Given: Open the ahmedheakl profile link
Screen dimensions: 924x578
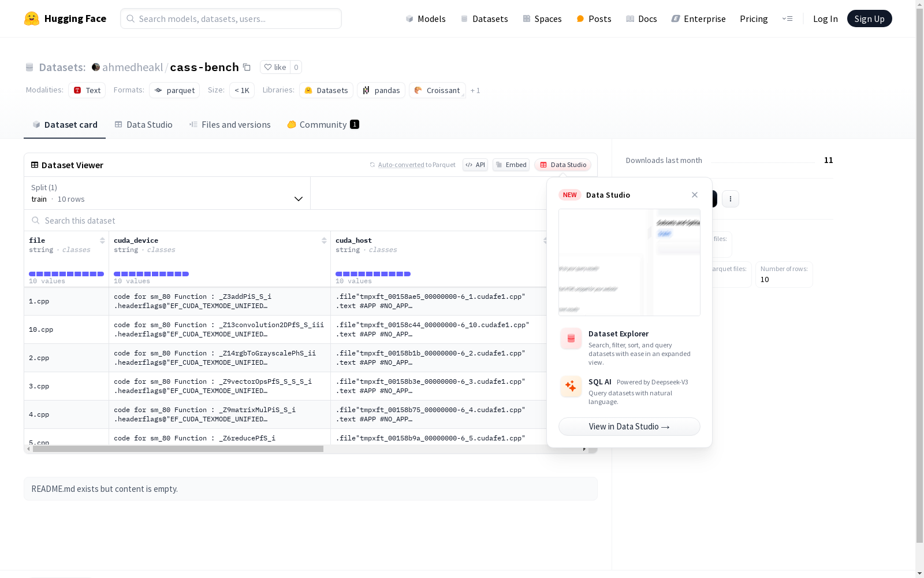Looking at the screenshot, I should pos(133,67).
